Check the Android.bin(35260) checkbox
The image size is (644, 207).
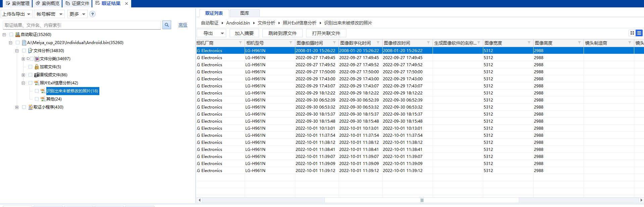[18, 43]
